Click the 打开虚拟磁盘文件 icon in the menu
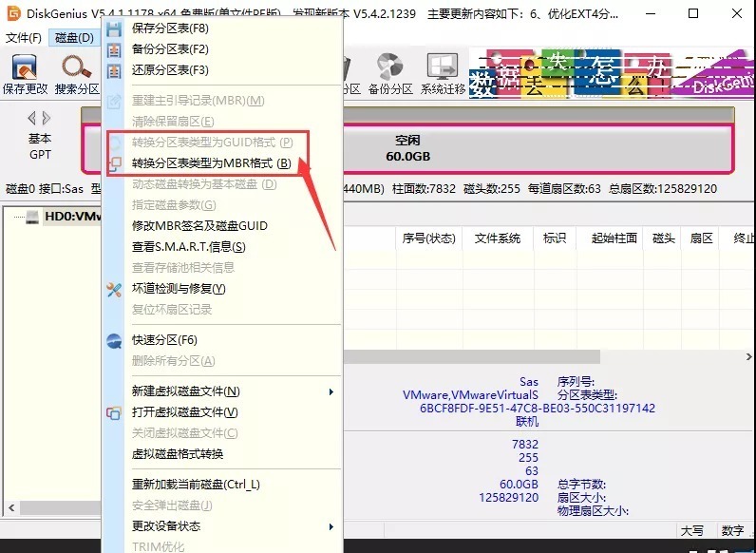 click(x=114, y=412)
